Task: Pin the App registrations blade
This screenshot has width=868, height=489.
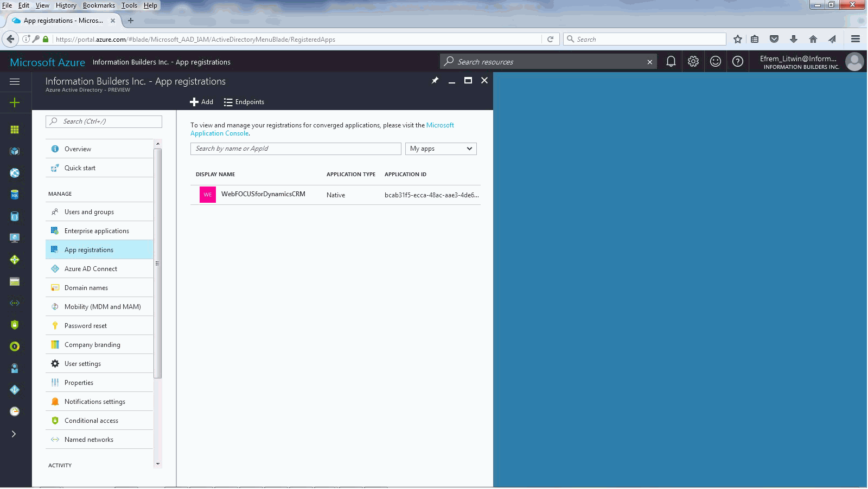Action: click(435, 80)
